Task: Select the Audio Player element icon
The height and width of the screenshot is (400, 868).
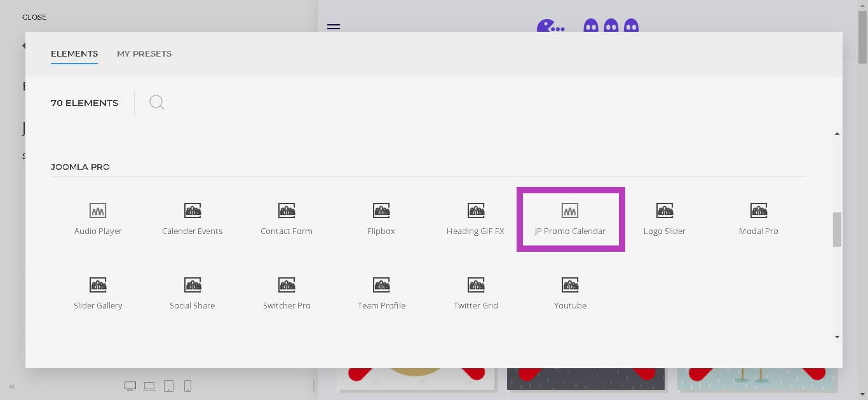Action: [98, 210]
